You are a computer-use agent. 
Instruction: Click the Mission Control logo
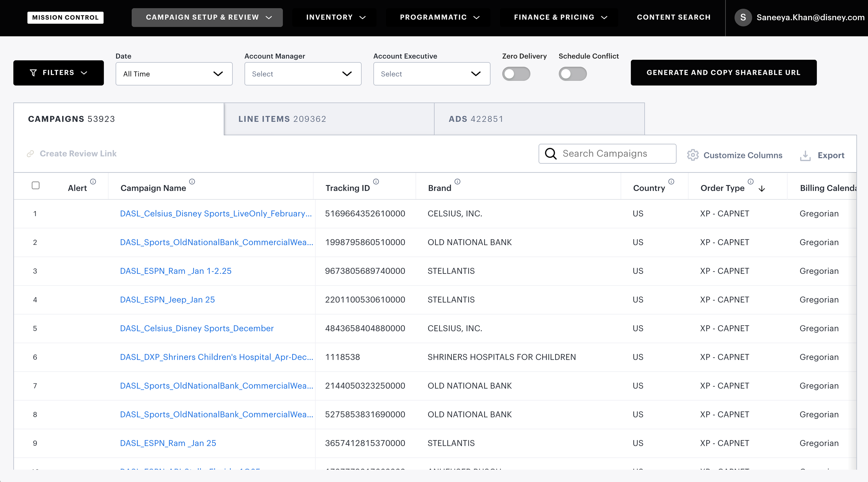click(65, 17)
